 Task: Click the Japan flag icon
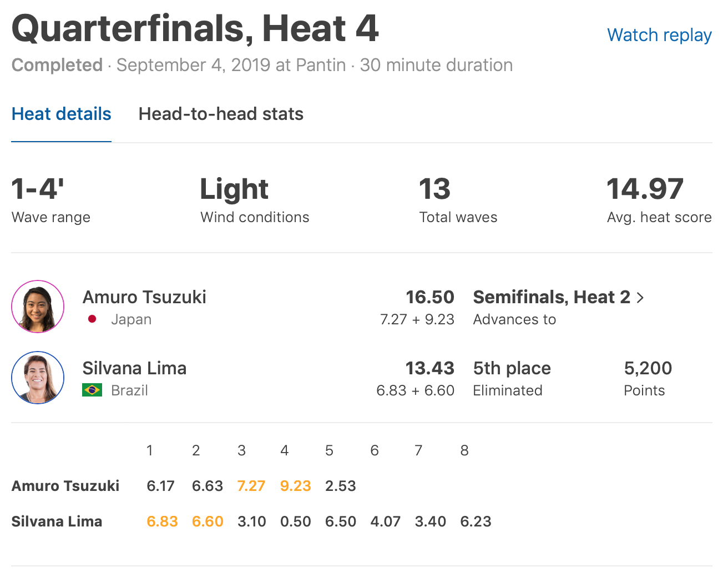pos(92,319)
